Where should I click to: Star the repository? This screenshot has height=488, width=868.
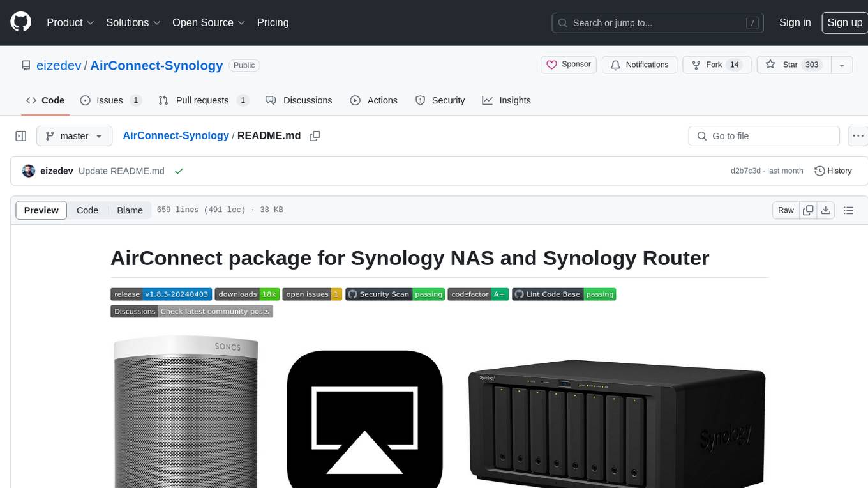click(x=793, y=65)
